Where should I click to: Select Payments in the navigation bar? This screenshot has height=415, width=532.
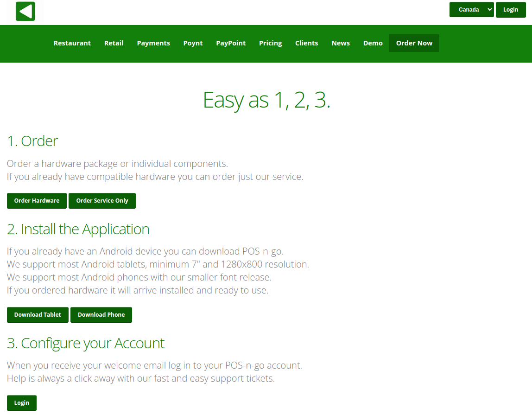tap(153, 43)
